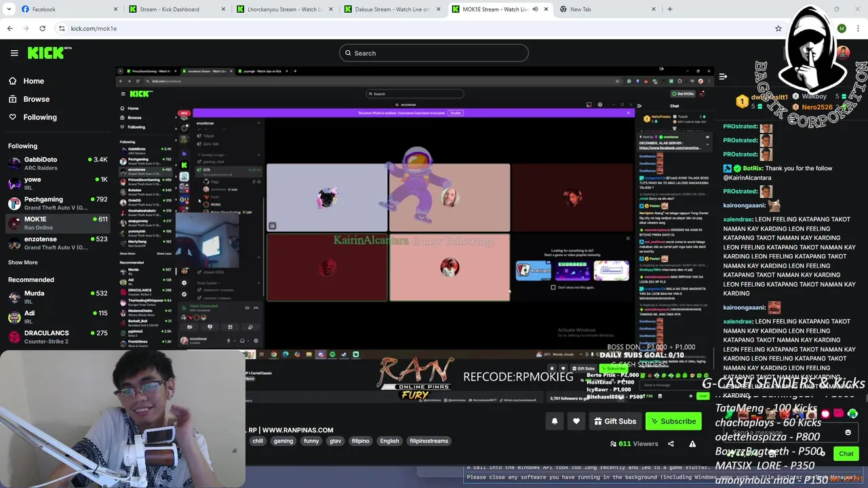Viewport: 868px width, 488px height.
Task: Go back in the browser
Action: (x=10, y=28)
